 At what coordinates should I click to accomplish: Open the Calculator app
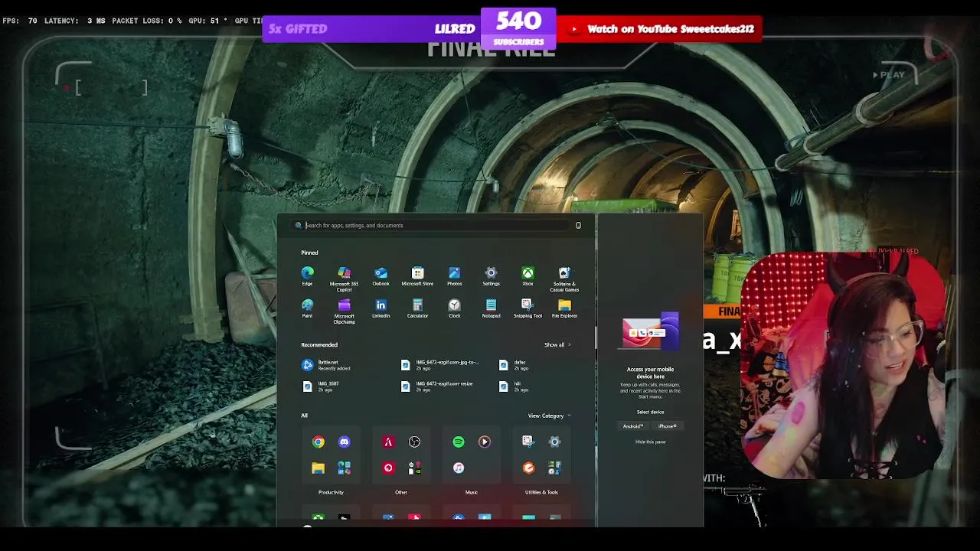click(417, 308)
